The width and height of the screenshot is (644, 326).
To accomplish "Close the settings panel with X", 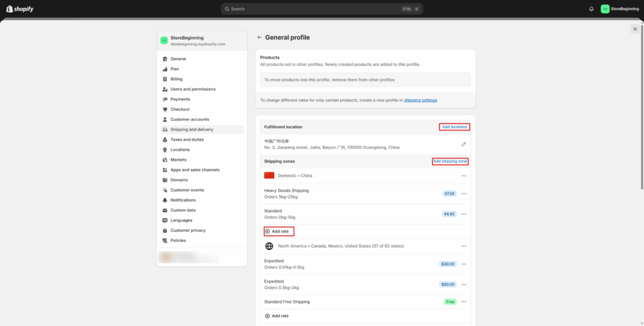I will coord(635,29).
